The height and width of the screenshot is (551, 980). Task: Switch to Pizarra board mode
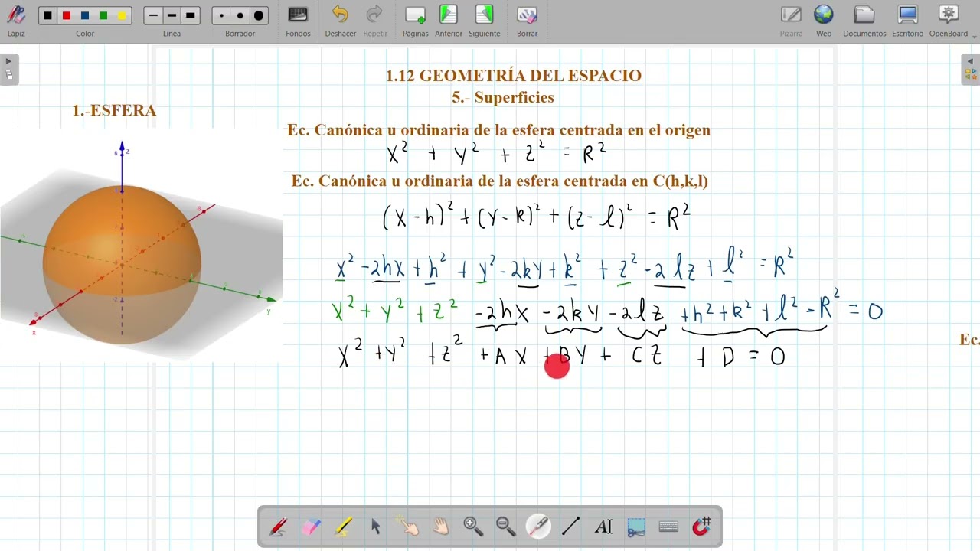[x=791, y=21]
